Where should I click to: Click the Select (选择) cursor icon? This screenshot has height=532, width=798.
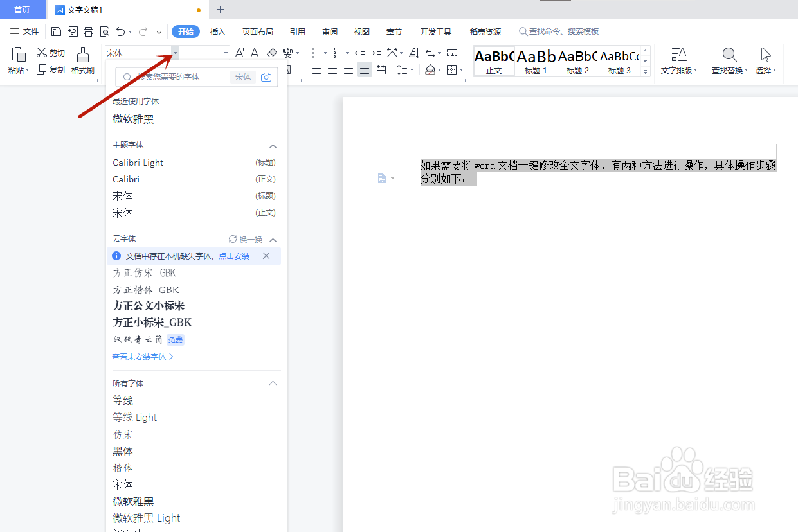pos(765,55)
